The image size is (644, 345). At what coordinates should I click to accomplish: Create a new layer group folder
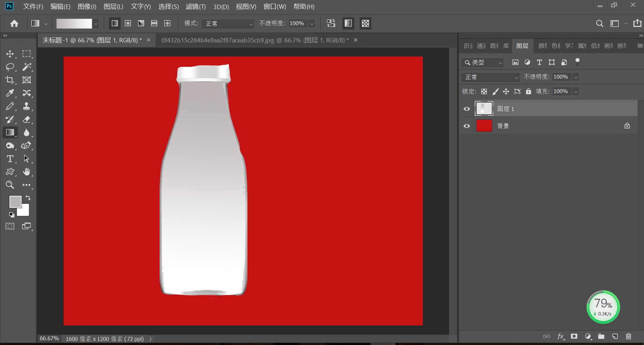pos(601,336)
